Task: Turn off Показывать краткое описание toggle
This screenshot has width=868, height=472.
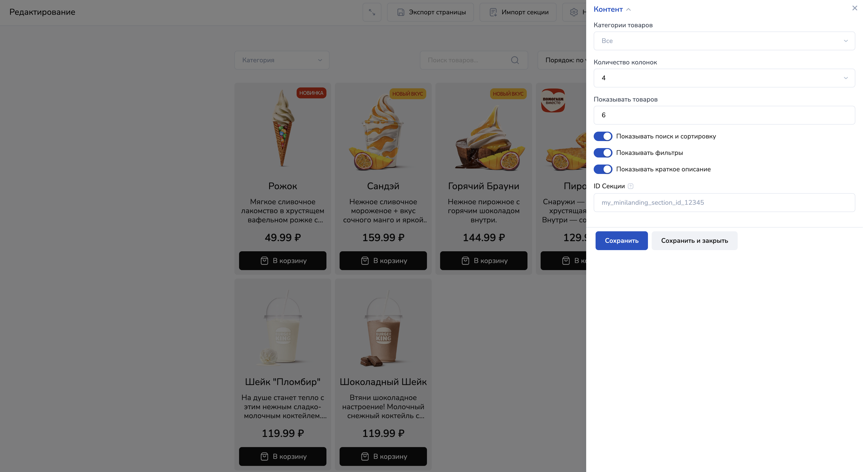Action: tap(602, 169)
